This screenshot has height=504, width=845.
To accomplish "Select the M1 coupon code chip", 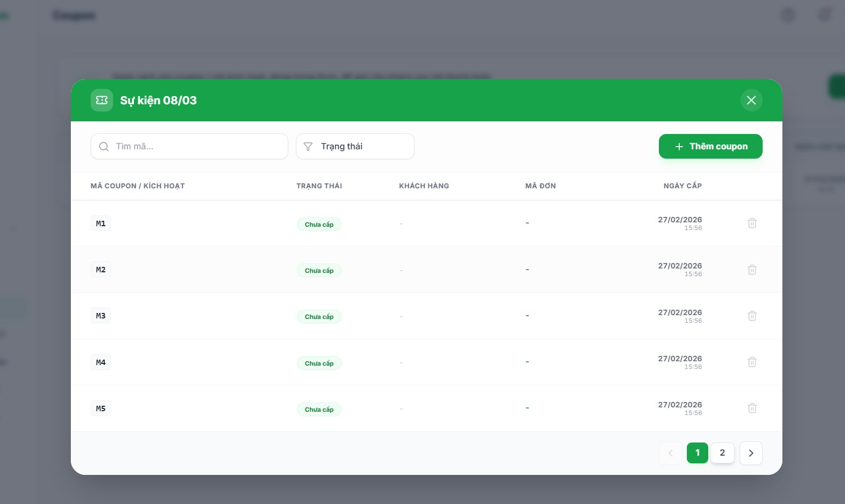I will tap(100, 223).
